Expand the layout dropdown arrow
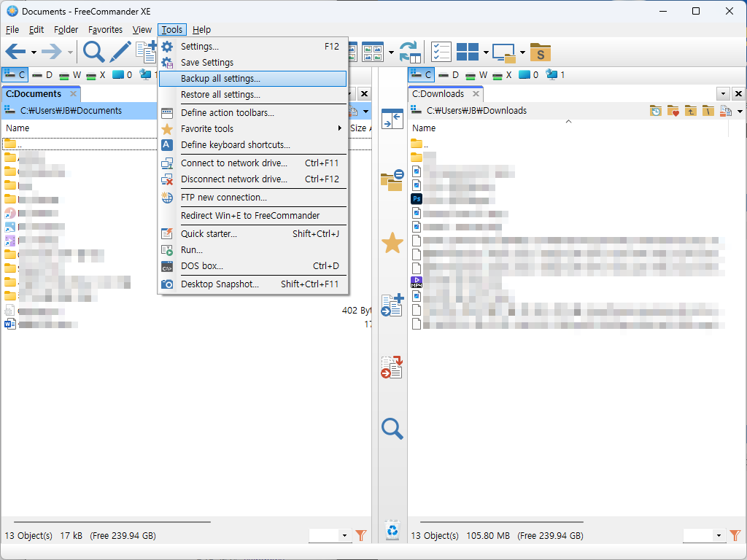 (486, 52)
